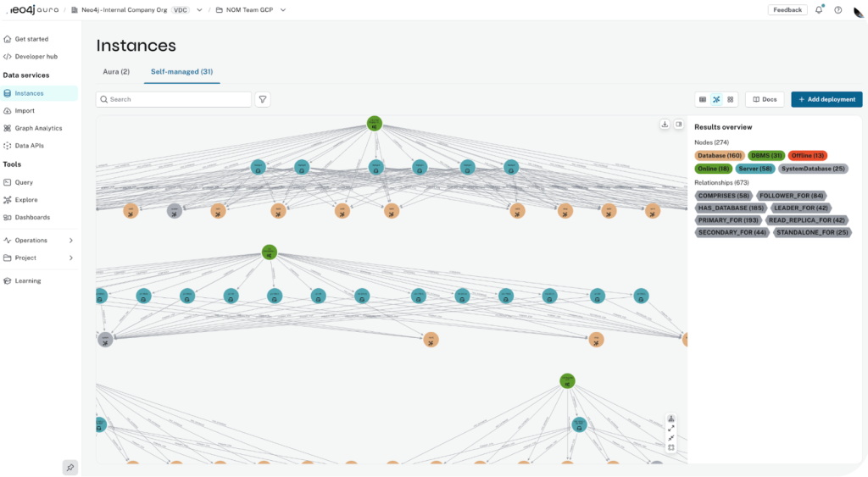Screen dimensions: 868x477
Task: Switch to table list view
Action: coord(702,99)
